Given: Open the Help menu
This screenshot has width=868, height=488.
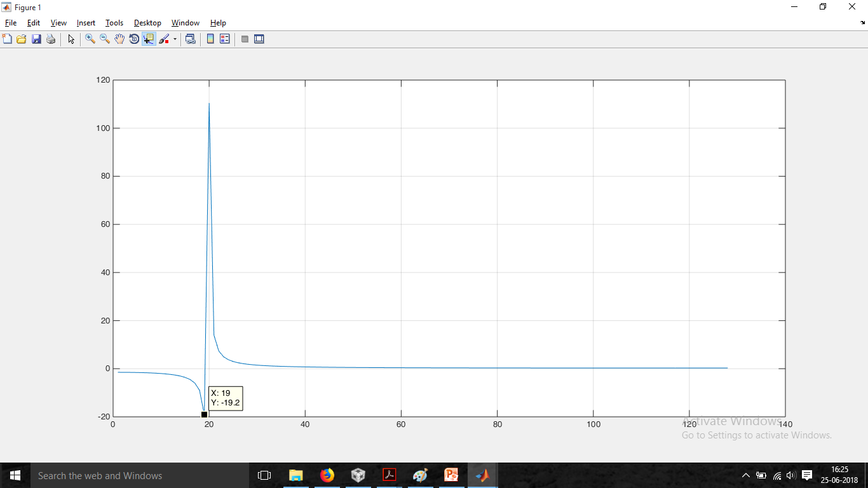Looking at the screenshot, I should (x=218, y=23).
